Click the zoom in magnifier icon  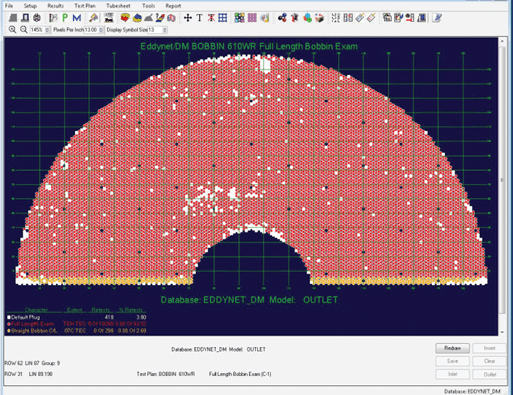click(12, 30)
